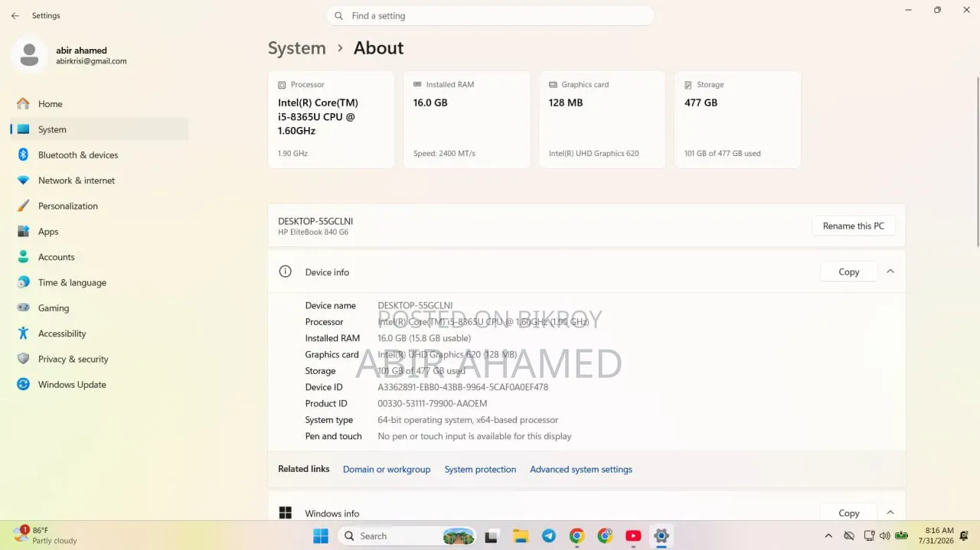This screenshot has height=550, width=980.
Task: Select System in the sidebar
Action: 99,129
